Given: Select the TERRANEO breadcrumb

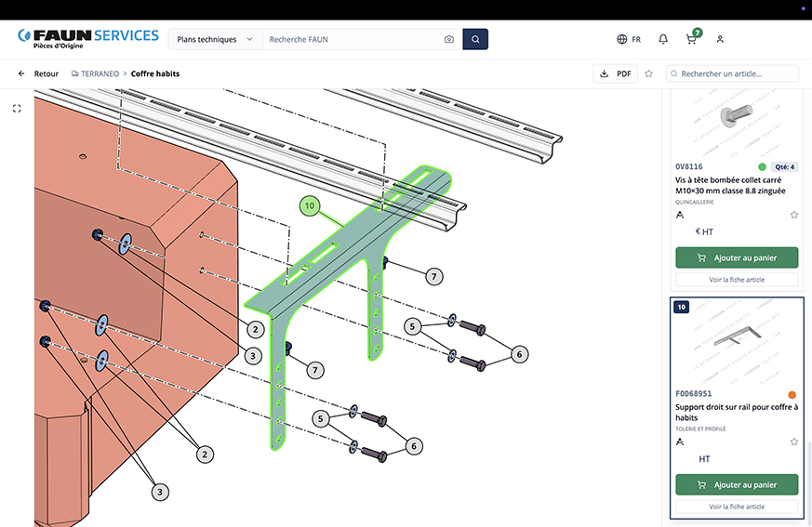Looking at the screenshot, I should click(x=96, y=73).
